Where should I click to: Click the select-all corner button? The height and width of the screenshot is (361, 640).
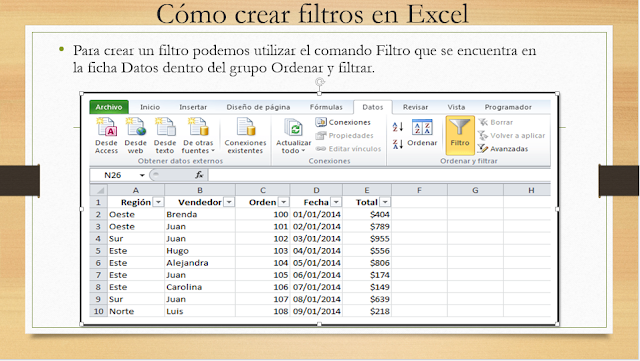pos(98,190)
